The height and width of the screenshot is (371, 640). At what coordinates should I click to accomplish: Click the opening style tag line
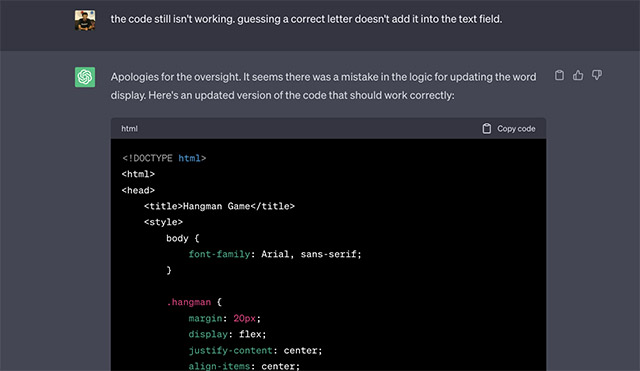click(x=163, y=222)
